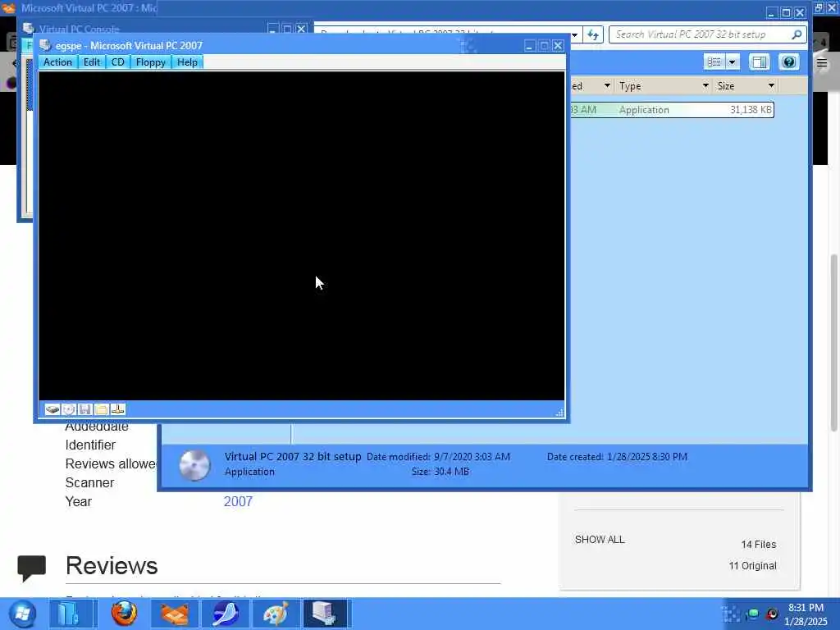Click the Date created value in details pane

pyautogui.click(x=646, y=457)
